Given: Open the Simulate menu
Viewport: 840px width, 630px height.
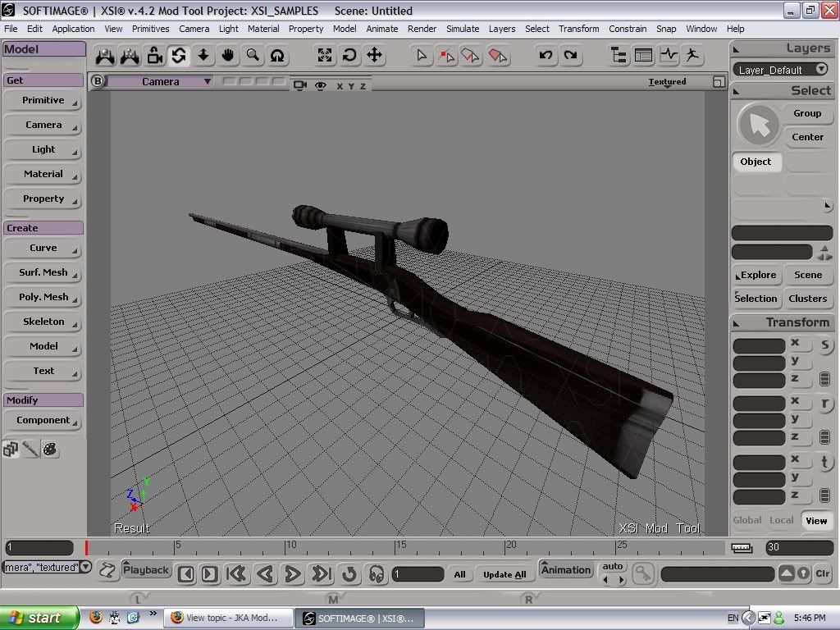Looking at the screenshot, I should click(x=463, y=29).
